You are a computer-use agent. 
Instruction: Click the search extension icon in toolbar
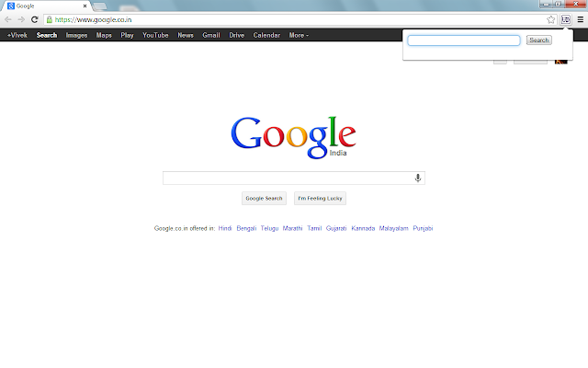pos(566,19)
